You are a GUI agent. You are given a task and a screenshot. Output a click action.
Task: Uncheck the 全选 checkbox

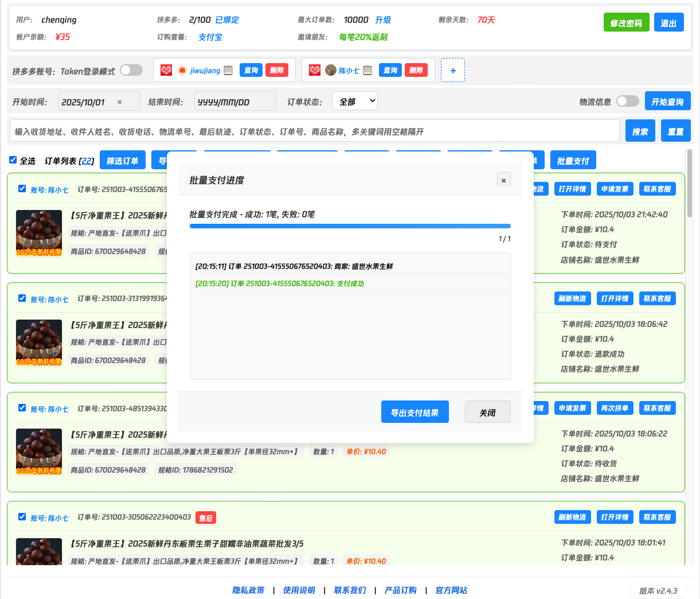pyautogui.click(x=13, y=160)
